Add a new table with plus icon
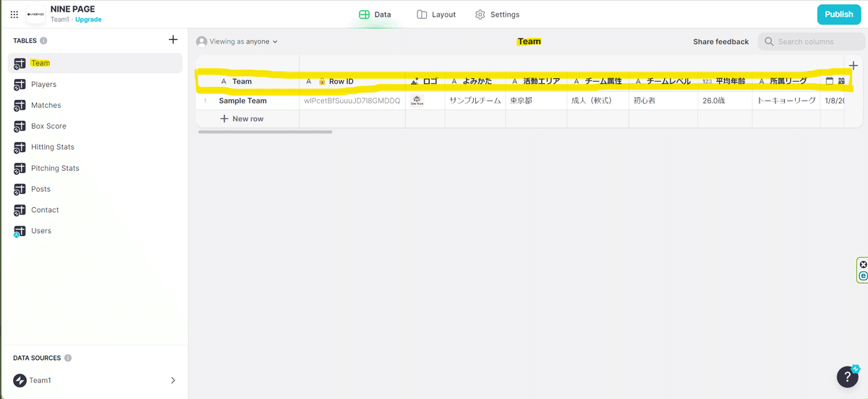The image size is (868, 399). (x=173, y=40)
